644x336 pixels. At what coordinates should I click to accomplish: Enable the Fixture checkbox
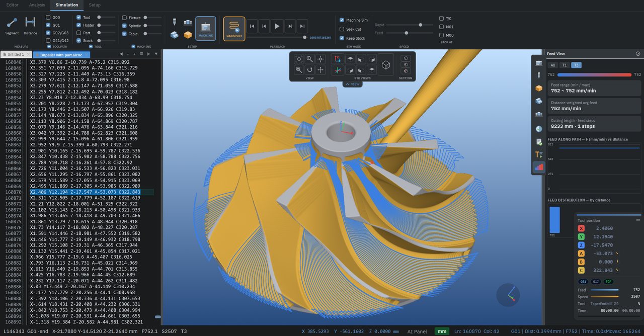(x=124, y=18)
